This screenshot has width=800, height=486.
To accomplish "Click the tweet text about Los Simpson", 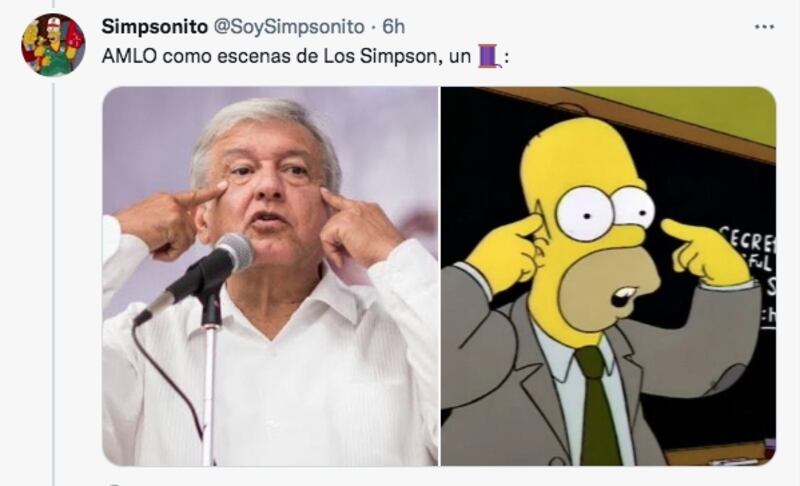I will tap(305, 56).
